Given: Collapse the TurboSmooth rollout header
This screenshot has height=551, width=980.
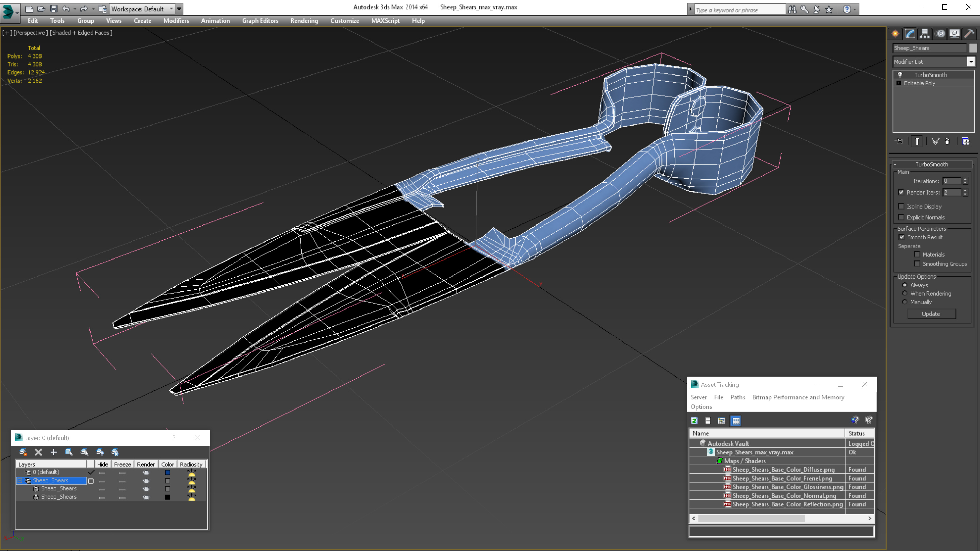Looking at the screenshot, I should pos(932,164).
